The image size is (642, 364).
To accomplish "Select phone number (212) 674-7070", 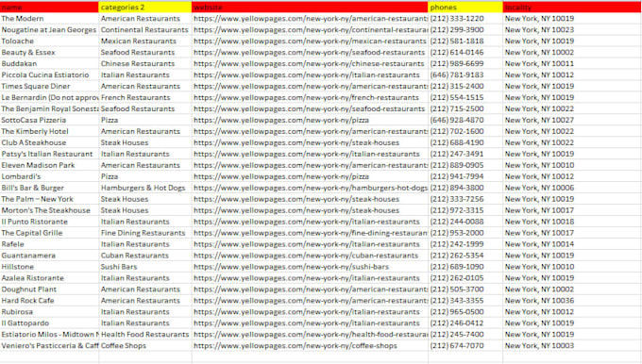I will click(465, 345).
